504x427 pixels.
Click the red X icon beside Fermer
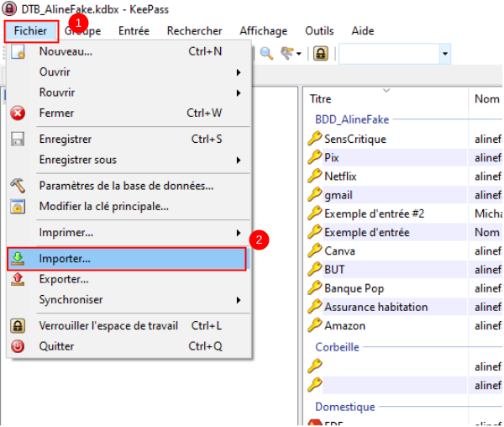pyautogui.click(x=18, y=113)
